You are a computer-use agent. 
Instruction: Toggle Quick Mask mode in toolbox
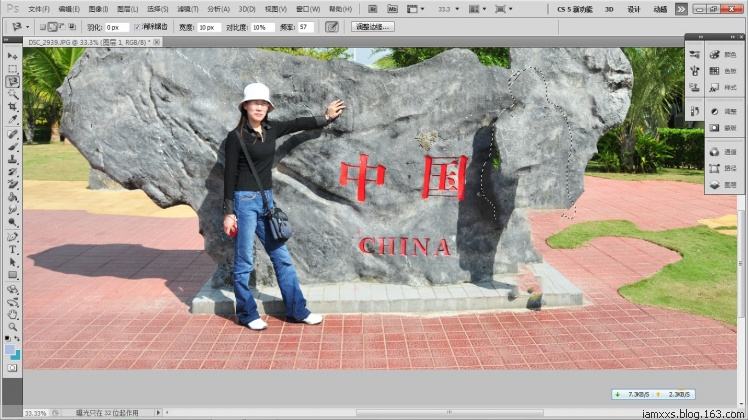[x=12, y=368]
